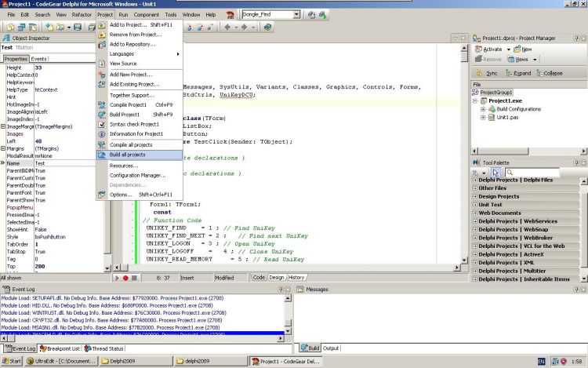The height and width of the screenshot is (368, 588).
Task: Open the Open Project toolbar dropdown arrow
Action: [69, 27]
